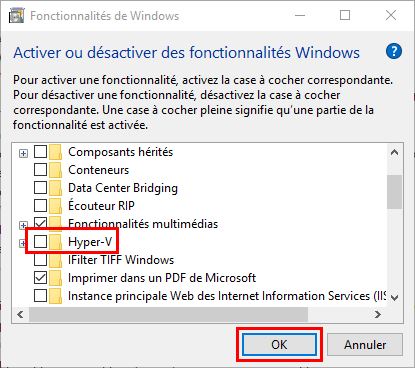
Task: Expand the Hyper-V tree node
Action: pyautogui.click(x=22, y=243)
